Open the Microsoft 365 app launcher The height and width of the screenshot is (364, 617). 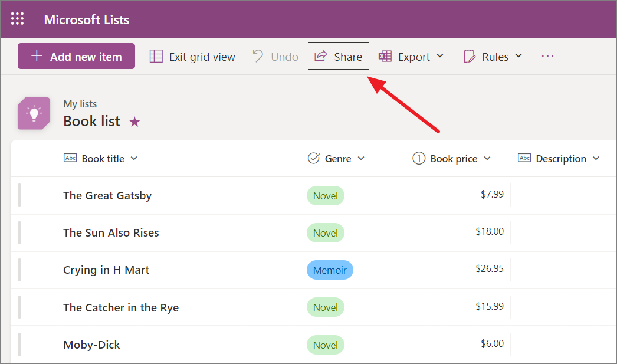(x=17, y=18)
